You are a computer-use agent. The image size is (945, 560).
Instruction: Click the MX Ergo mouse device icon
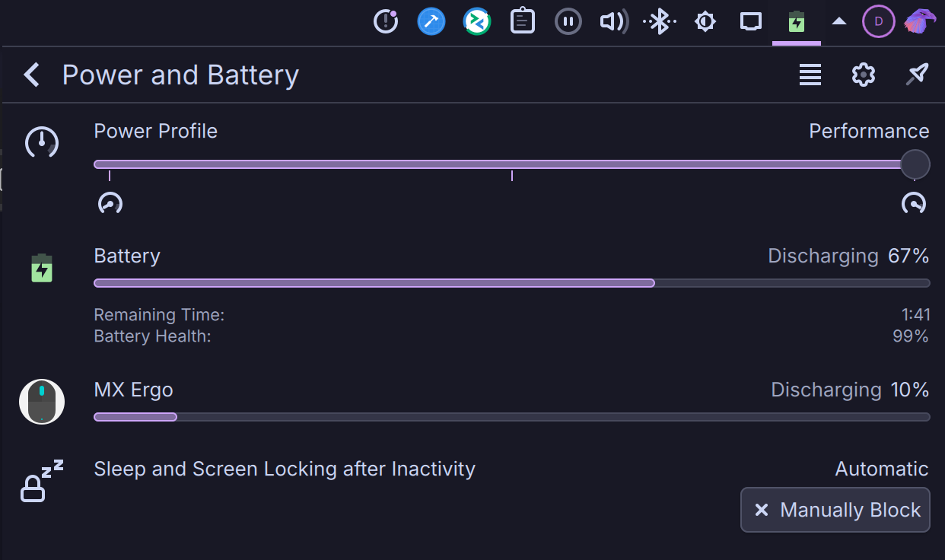tap(42, 402)
